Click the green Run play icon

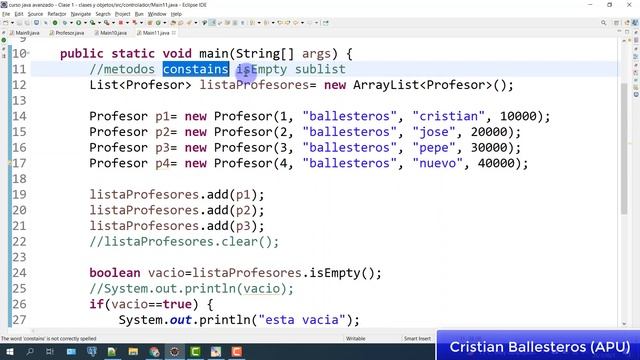(78, 23)
